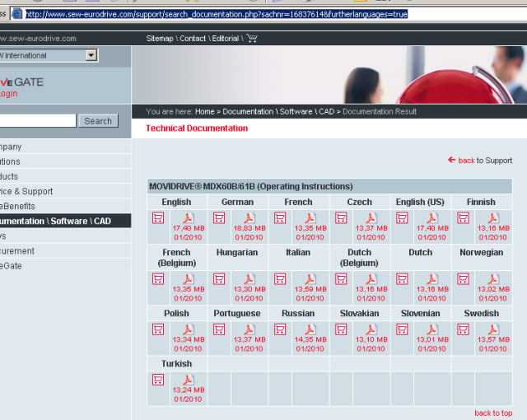The image size is (527, 420).
Task: Open the Turkish PDF 13,24 MB
Action: click(x=189, y=380)
